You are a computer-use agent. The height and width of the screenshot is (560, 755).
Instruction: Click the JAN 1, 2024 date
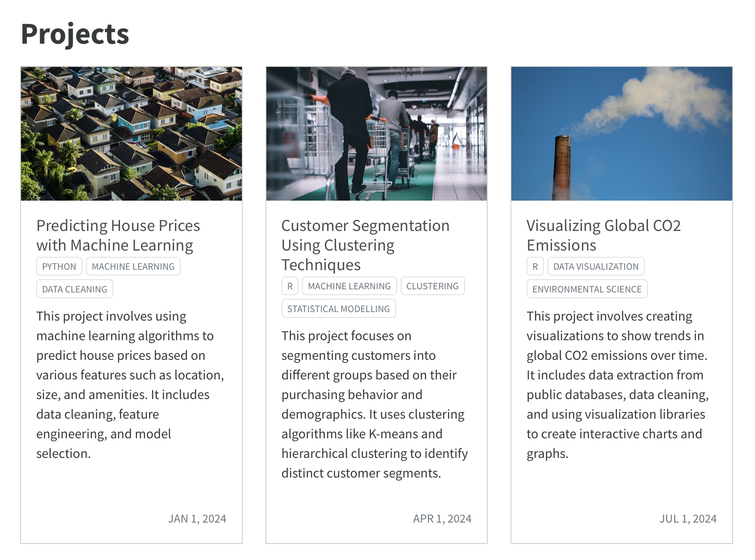197,519
